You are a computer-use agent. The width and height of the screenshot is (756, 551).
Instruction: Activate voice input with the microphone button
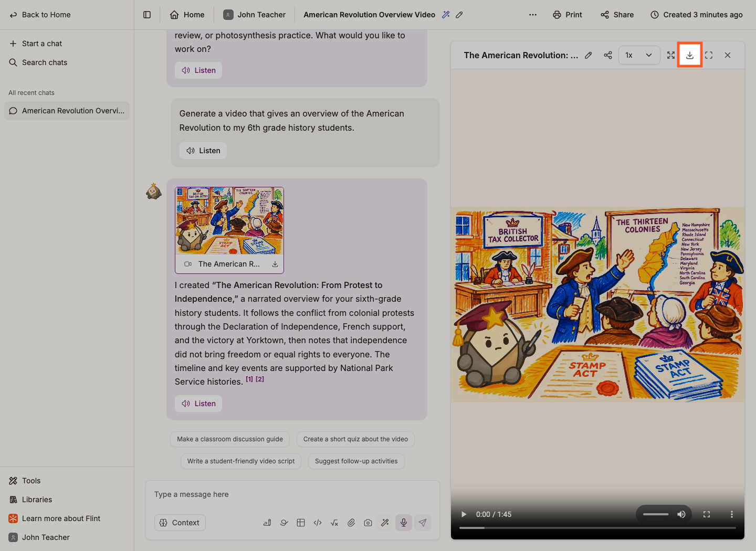coord(404,523)
